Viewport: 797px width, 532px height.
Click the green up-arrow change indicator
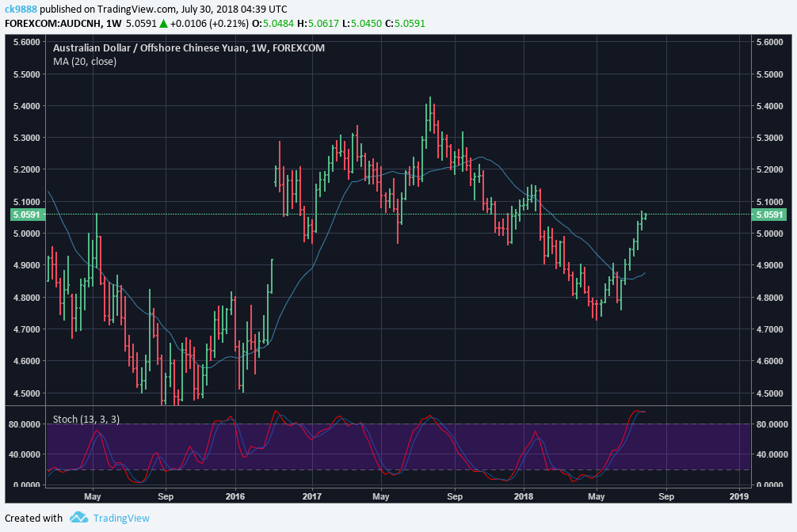click(163, 24)
